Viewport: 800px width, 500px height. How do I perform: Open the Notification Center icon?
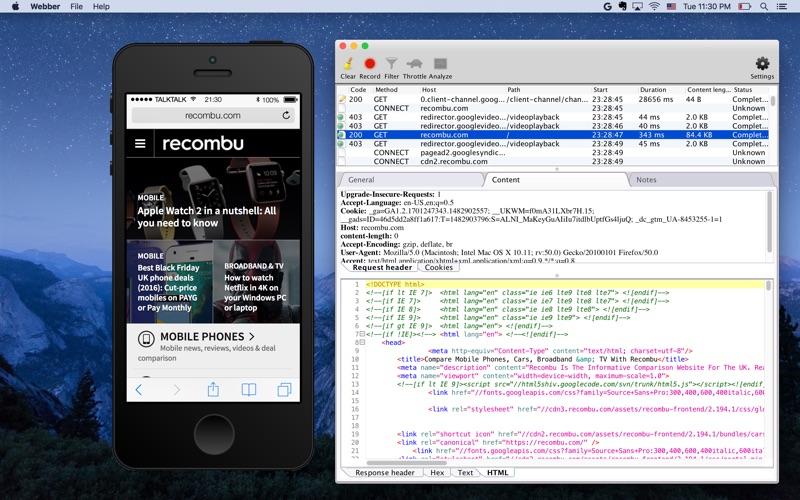tap(781, 6)
